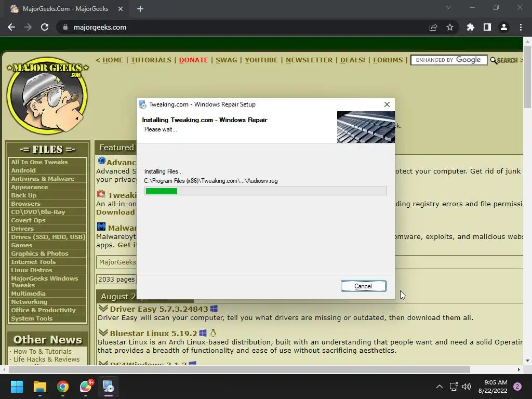Open the Chrome profile avatar
532x399 pixels.
click(504, 27)
